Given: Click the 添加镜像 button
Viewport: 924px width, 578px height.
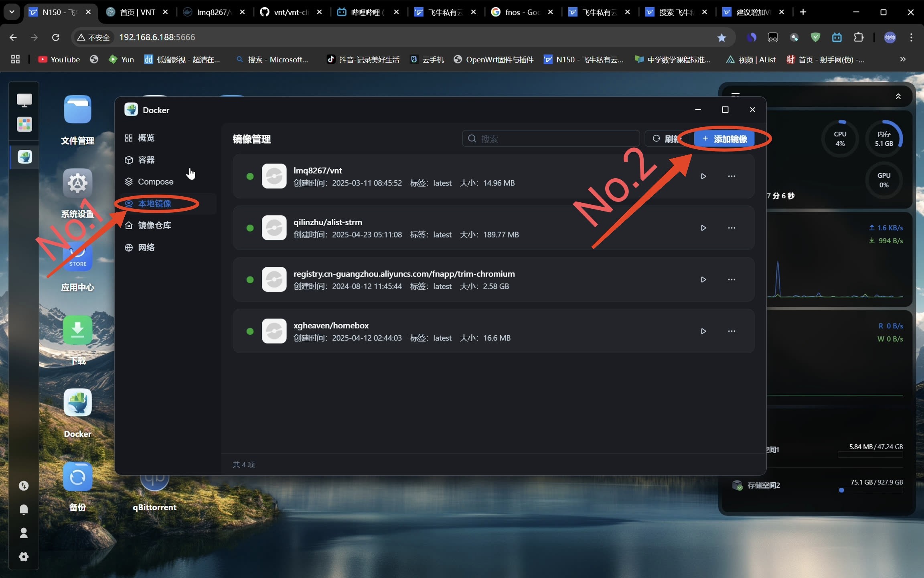Looking at the screenshot, I should click(724, 139).
